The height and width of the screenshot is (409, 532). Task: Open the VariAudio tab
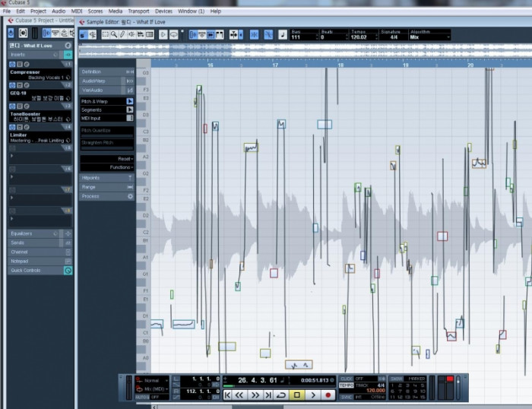[x=94, y=90]
